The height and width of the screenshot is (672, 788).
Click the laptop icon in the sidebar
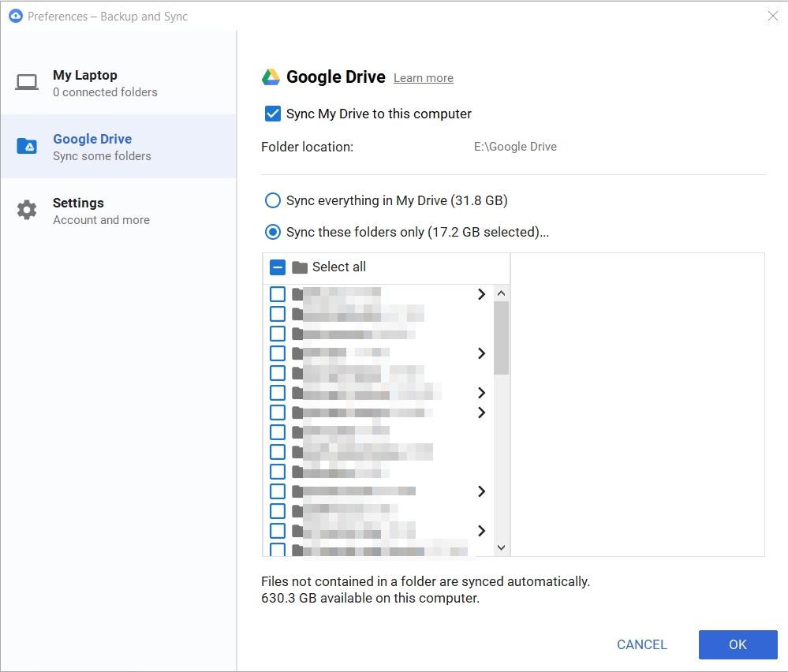pos(27,81)
